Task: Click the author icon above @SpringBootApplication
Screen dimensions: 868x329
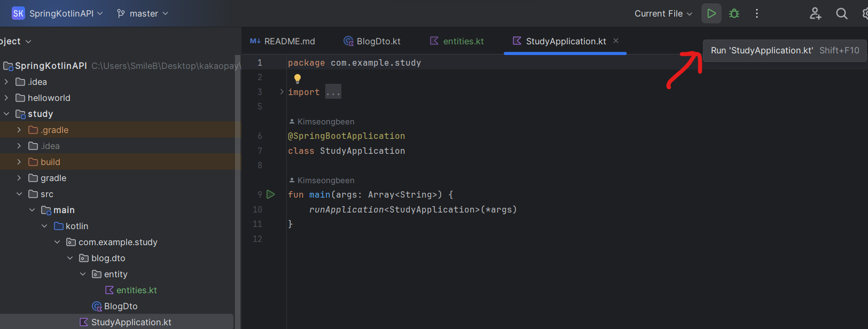Action: pyautogui.click(x=292, y=121)
